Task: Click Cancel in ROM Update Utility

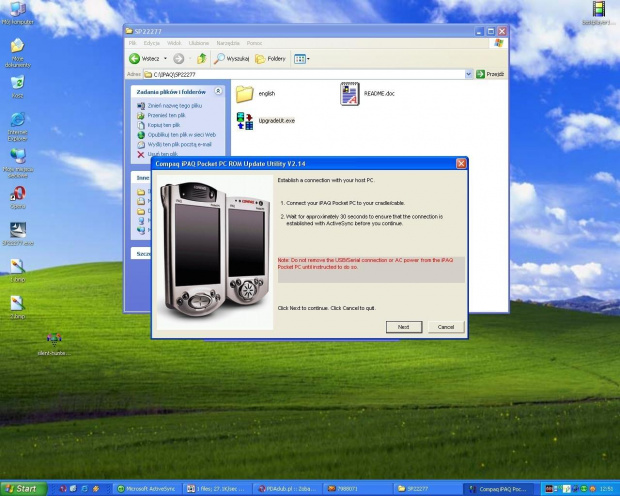Action: [446, 327]
